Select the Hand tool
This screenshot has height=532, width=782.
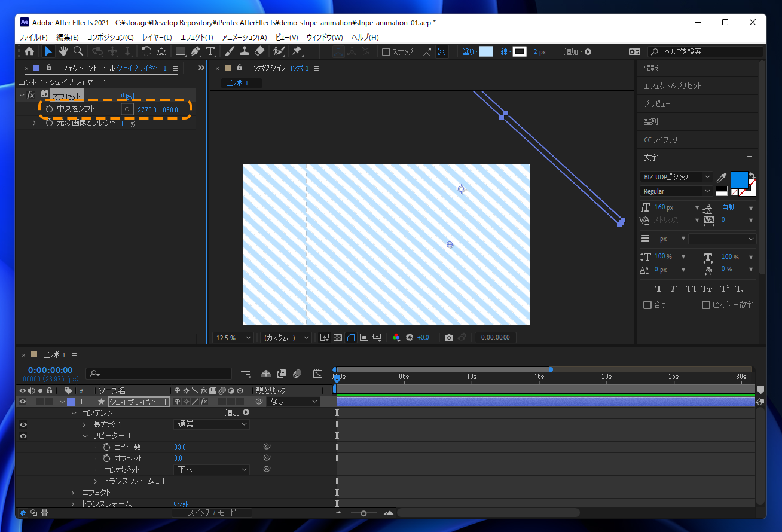point(63,51)
